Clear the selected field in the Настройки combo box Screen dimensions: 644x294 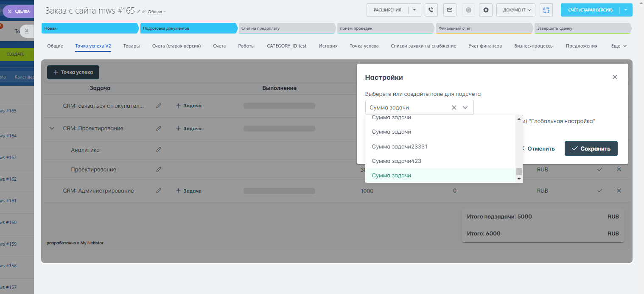(454, 108)
